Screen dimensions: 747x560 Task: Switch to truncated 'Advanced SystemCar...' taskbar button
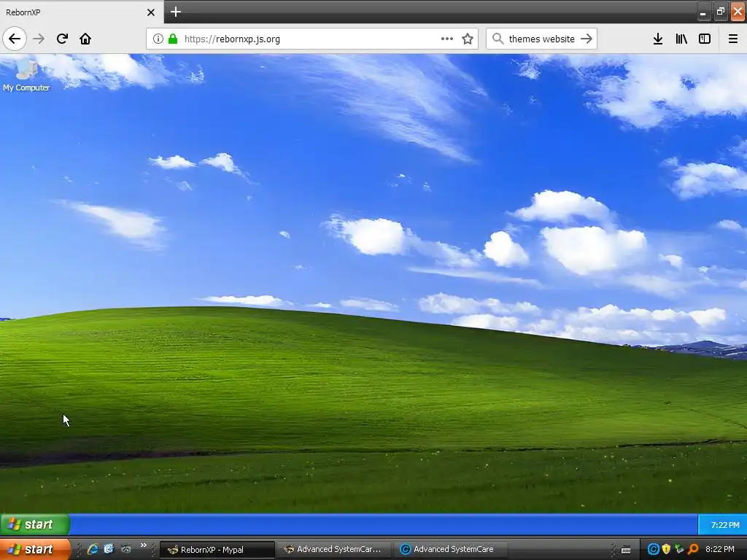[x=334, y=550]
